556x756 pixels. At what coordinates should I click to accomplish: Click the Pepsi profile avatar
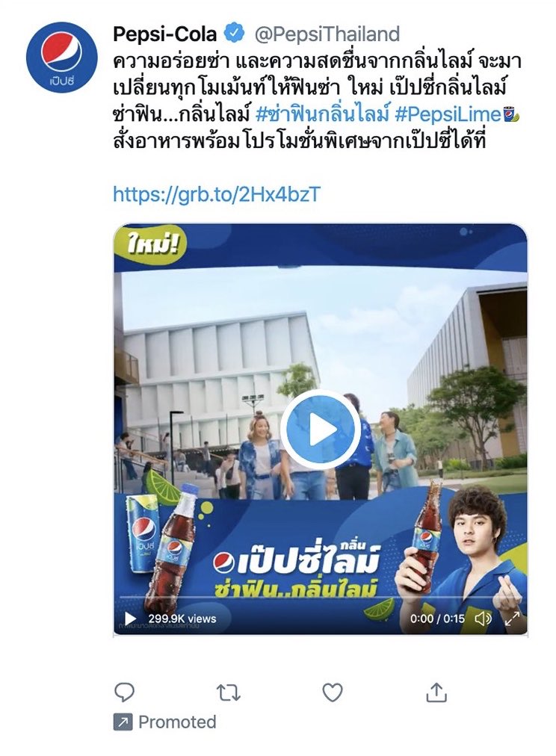click(62, 58)
